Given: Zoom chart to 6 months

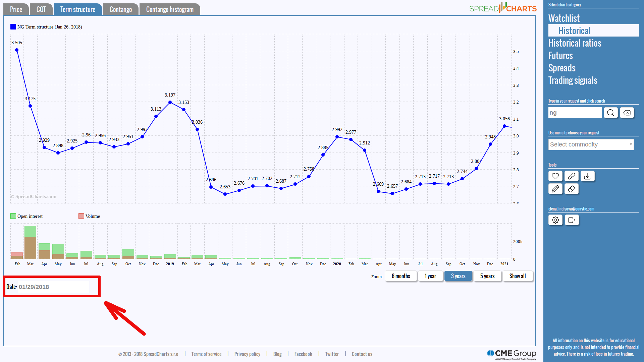Looking at the screenshot, I should [401, 276].
